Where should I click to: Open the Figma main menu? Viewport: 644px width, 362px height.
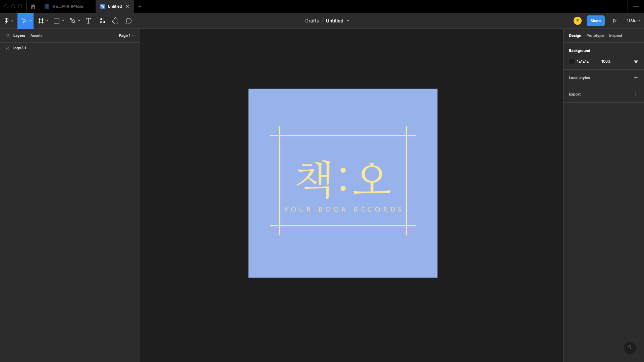[x=8, y=21]
